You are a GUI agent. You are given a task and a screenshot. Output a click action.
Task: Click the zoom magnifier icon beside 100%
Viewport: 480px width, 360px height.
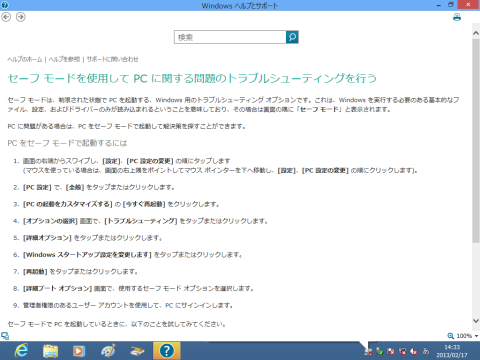451,336
